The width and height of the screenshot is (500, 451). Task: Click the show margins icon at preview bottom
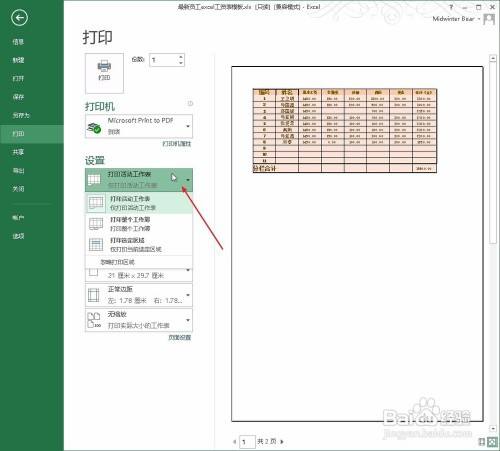pyautogui.click(x=482, y=442)
